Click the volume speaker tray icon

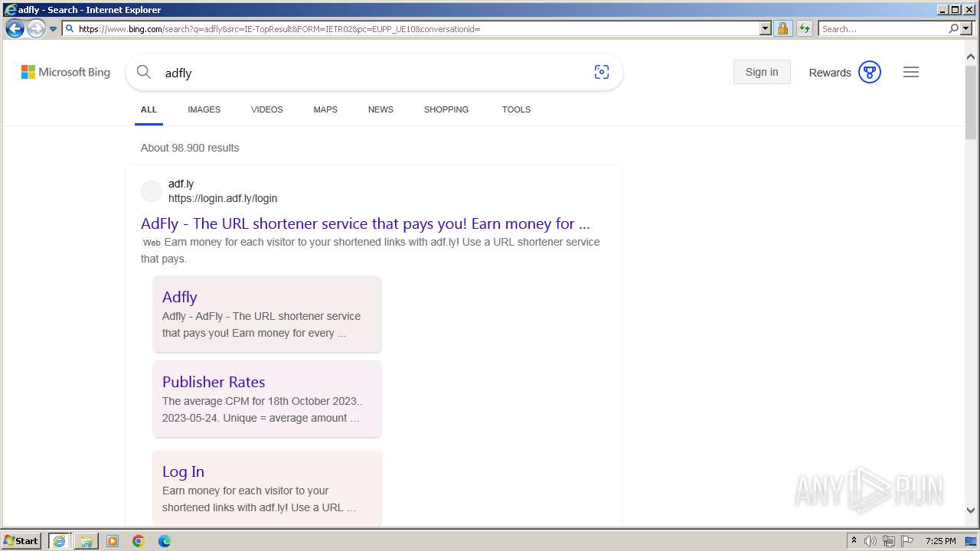[x=871, y=541]
